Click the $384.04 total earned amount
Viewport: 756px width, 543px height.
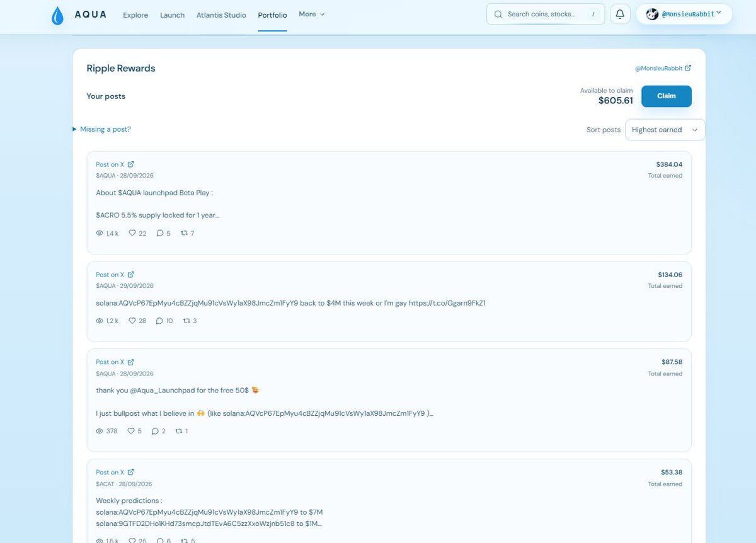click(669, 164)
